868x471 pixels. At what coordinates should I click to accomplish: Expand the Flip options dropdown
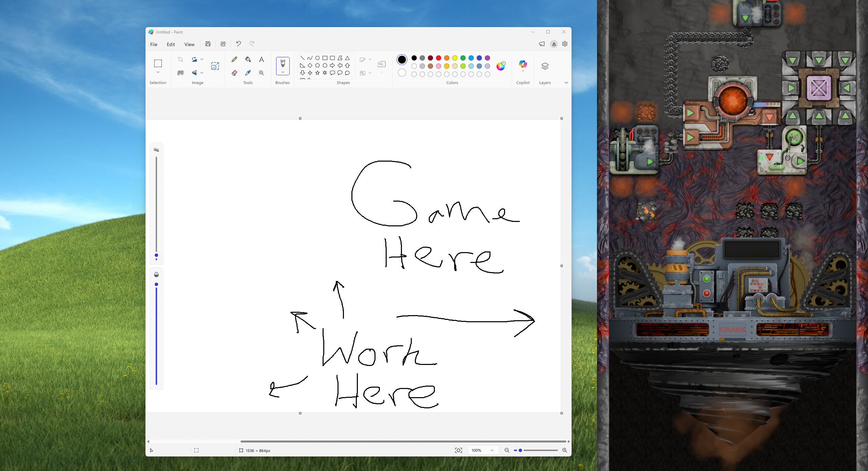tap(202, 73)
